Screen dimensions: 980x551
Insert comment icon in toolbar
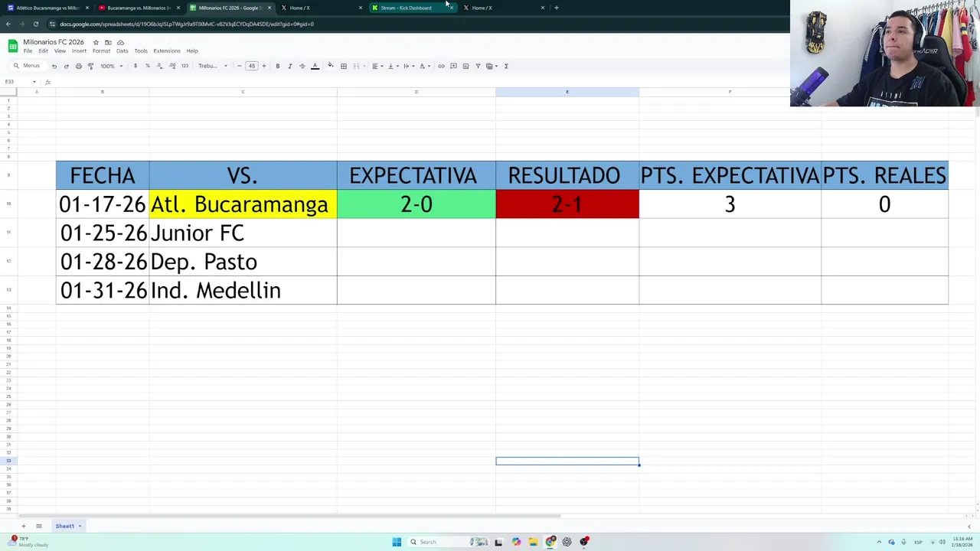453,66
